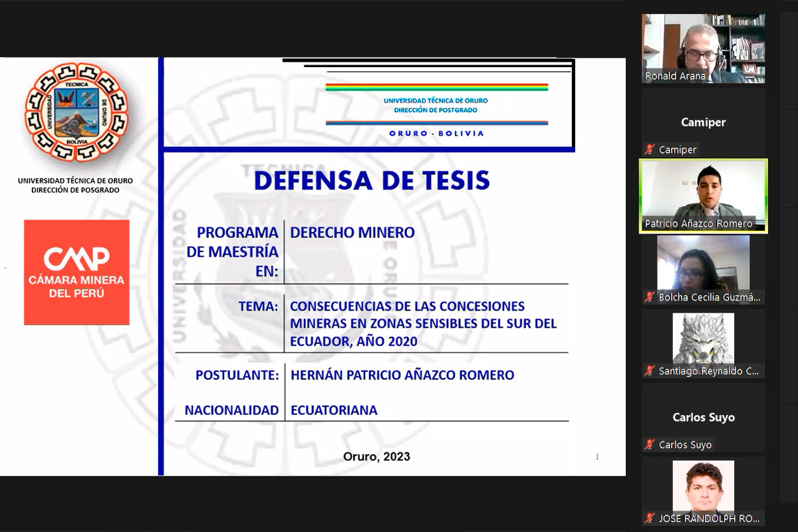This screenshot has width=798, height=532.
Task: Click Bolcha Cecilia's muted microphone icon
Action: (x=650, y=297)
